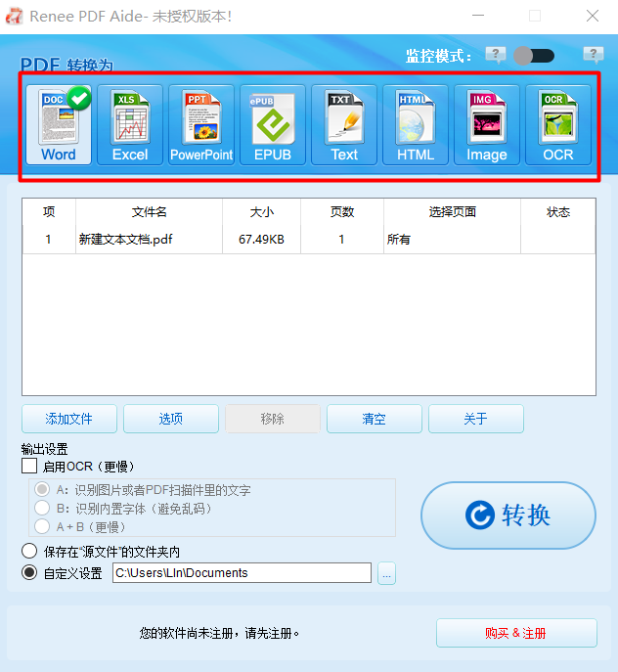Screen dimensions: 618x672
Task: Select the A + B (更慢) radio option
Action: (42, 526)
